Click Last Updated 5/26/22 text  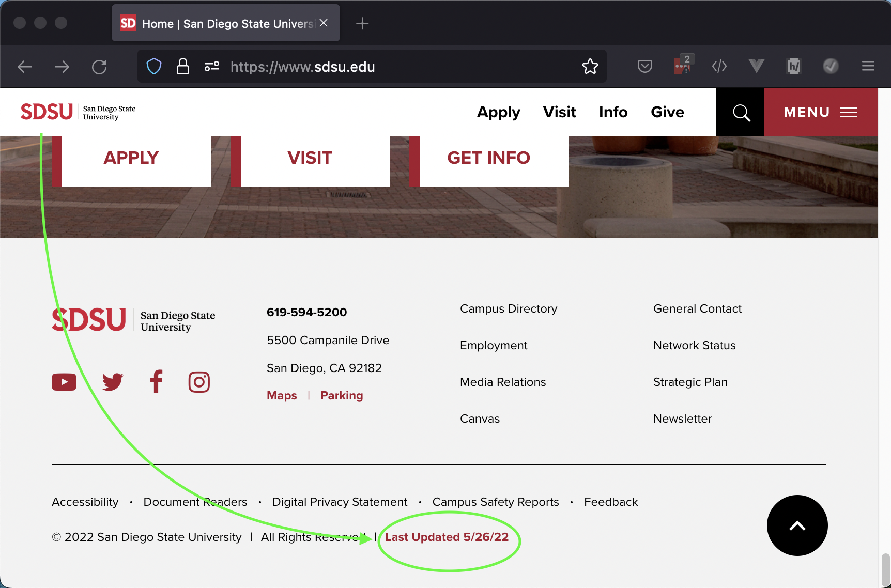(447, 537)
